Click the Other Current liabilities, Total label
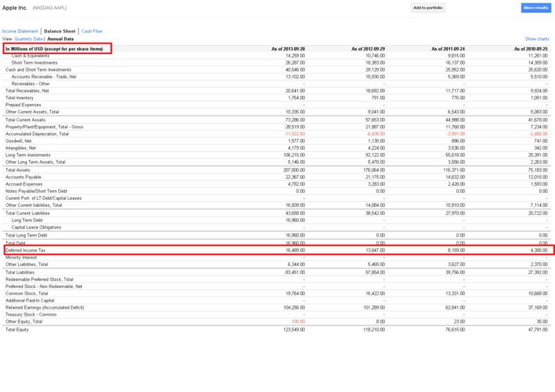Image resolution: width=555 pixels, height=392 pixels. [x=33, y=205]
